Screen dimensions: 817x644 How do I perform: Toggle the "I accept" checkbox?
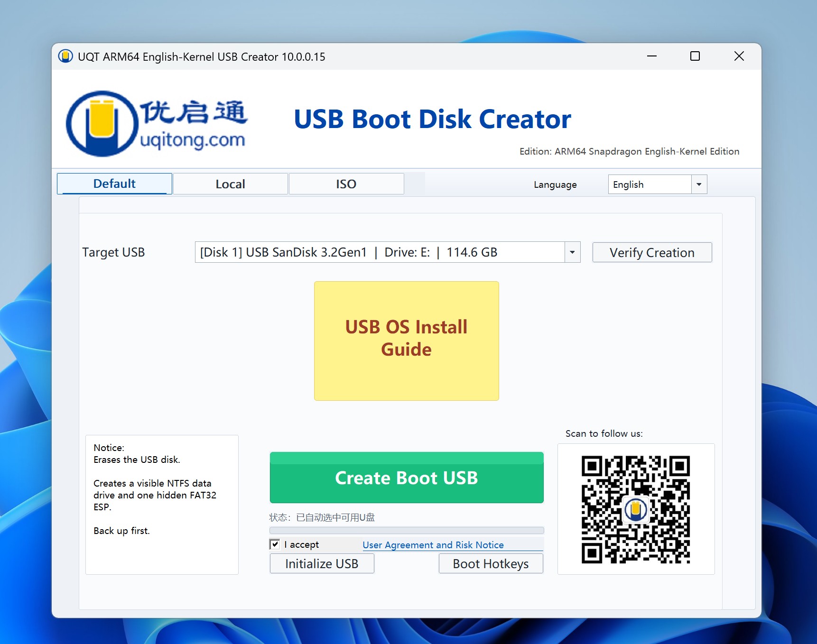(275, 544)
